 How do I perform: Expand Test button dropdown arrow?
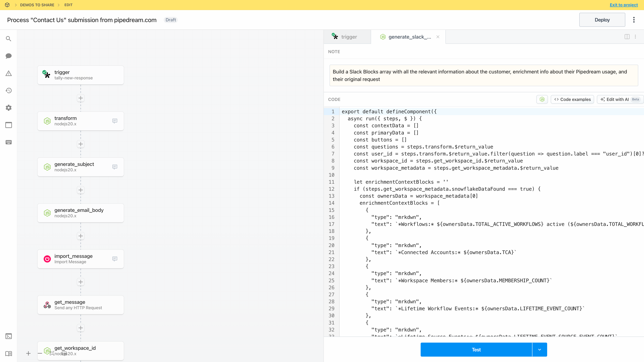(539, 349)
